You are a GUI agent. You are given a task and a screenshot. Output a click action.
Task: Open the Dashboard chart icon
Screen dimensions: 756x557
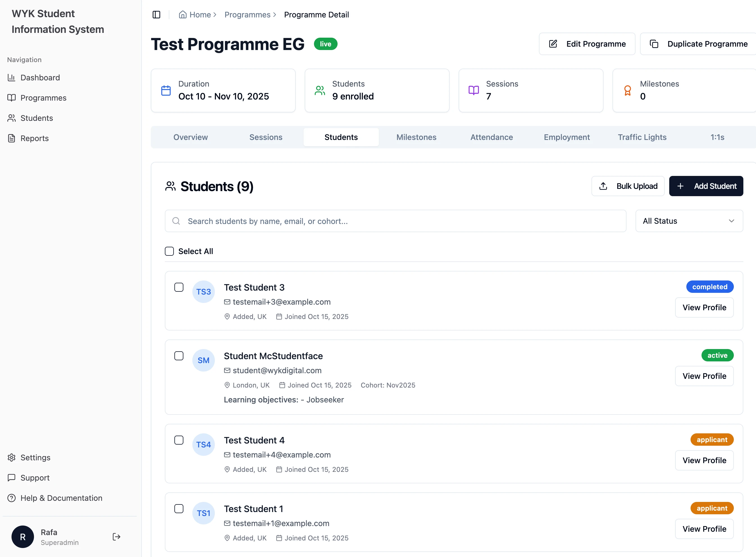(12, 78)
